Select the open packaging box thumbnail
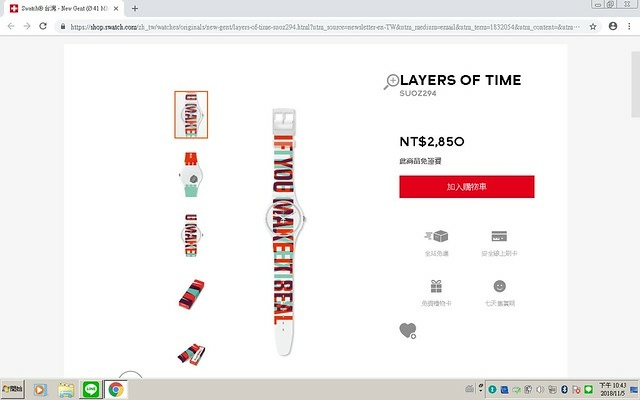 pos(191,353)
